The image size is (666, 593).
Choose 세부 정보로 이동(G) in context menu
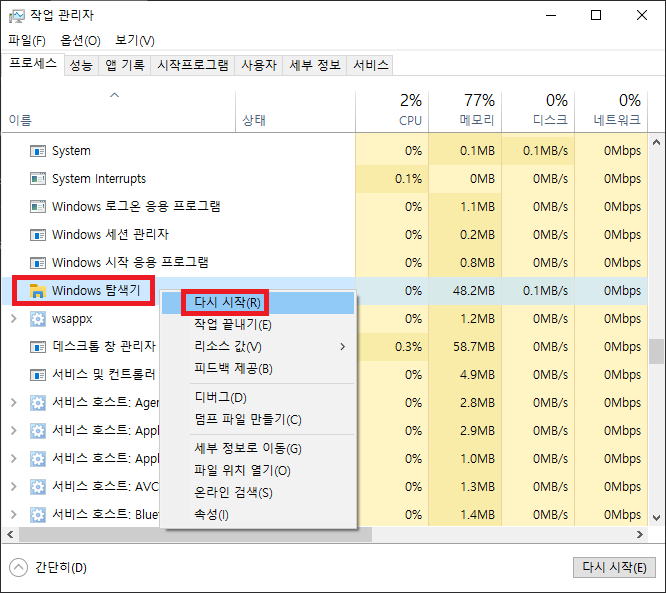(x=258, y=449)
